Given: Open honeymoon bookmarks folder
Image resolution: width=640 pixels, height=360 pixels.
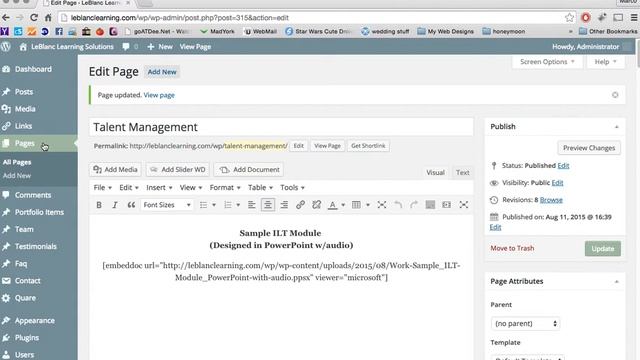Looking at the screenshot, I should point(504,31).
